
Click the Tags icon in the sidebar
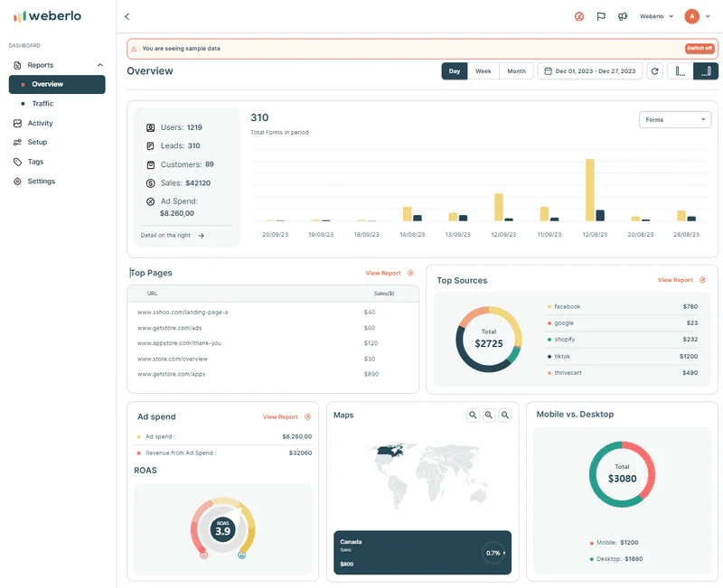pos(15,161)
